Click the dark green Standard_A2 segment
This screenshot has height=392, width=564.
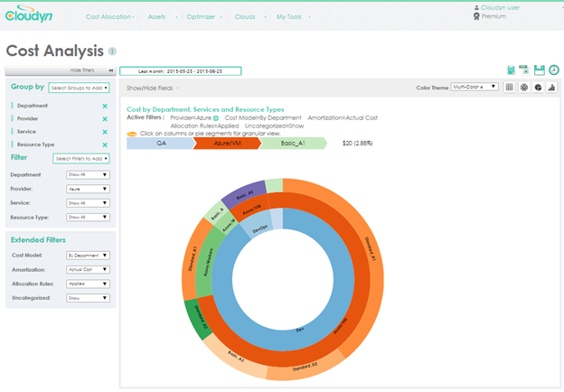click(x=197, y=318)
